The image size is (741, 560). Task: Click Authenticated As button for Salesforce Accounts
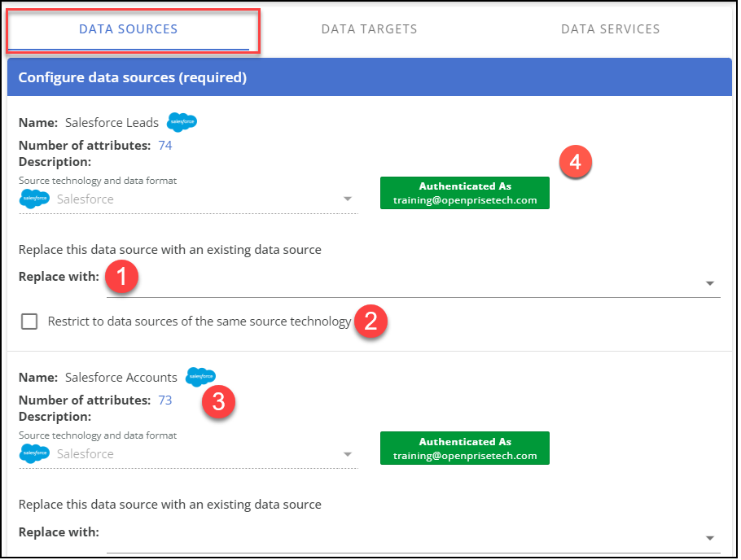tap(464, 448)
